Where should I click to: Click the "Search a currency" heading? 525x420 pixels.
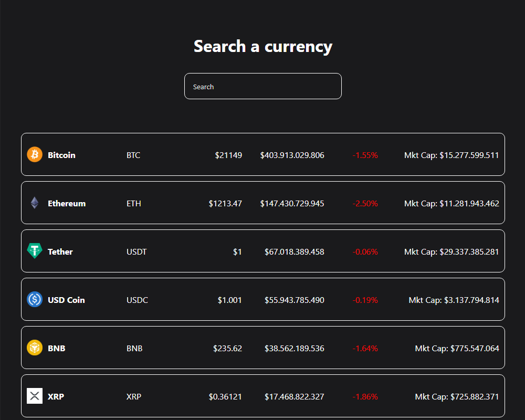(263, 46)
